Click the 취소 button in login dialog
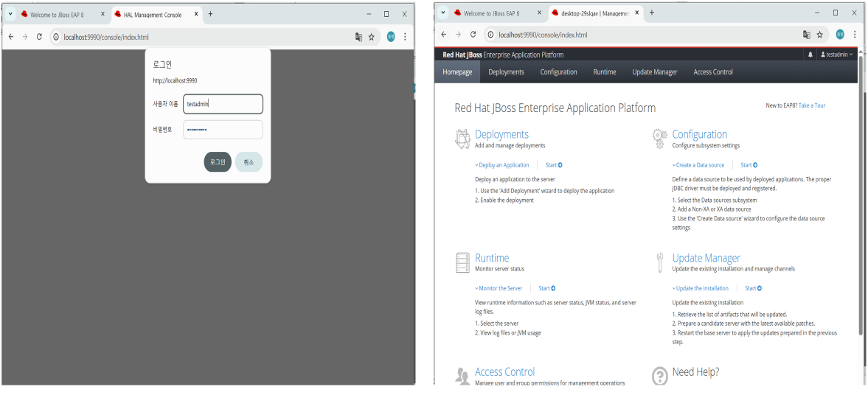 (x=249, y=162)
